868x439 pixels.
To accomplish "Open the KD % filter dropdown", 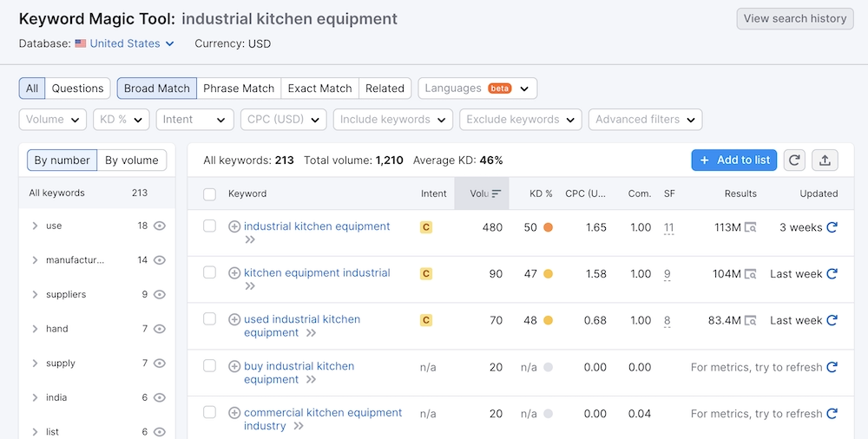I will pyautogui.click(x=122, y=120).
